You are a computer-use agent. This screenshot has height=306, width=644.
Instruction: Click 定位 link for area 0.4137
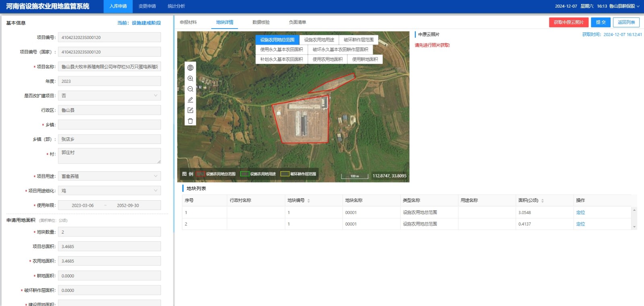point(580,224)
